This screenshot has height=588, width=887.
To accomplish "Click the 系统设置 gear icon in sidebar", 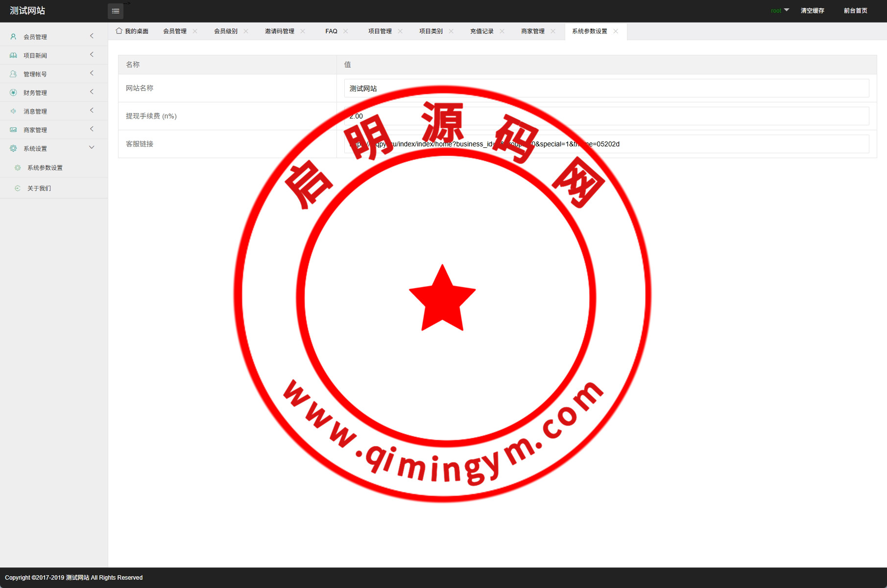I will click(13, 148).
